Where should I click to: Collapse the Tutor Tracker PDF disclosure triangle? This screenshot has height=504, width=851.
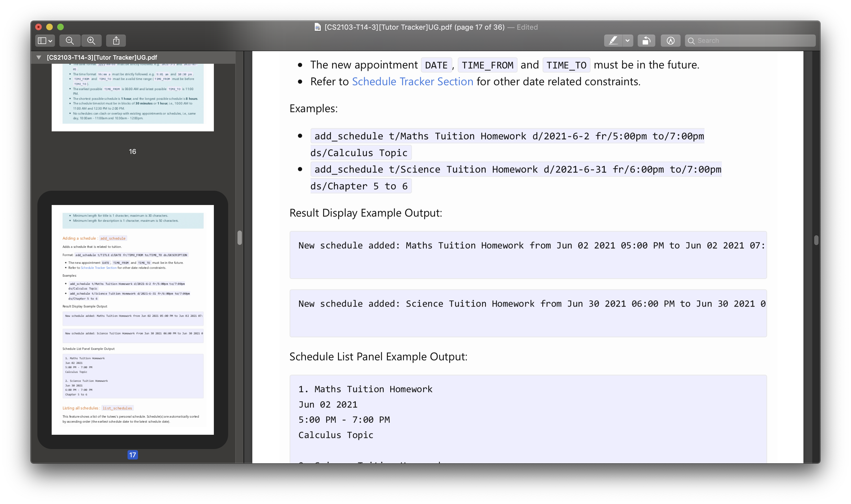click(x=39, y=57)
